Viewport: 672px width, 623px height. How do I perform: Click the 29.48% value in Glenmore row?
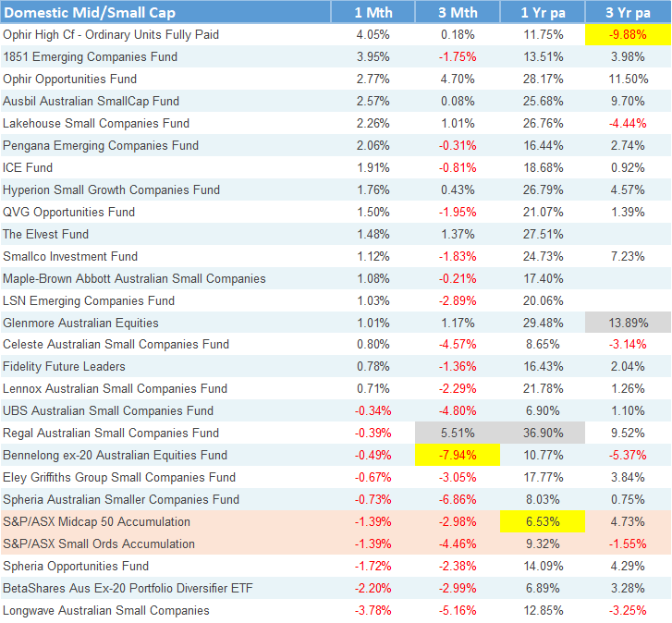[543, 324]
